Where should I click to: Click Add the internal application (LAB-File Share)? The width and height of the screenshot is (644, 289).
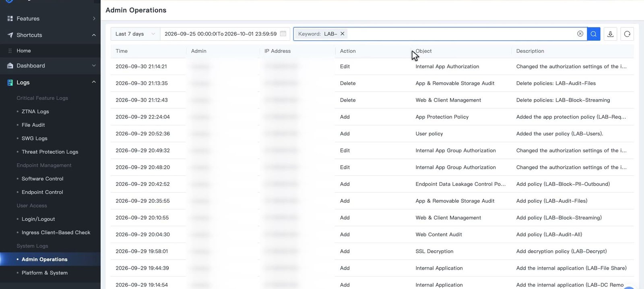click(x=572, y=268)
